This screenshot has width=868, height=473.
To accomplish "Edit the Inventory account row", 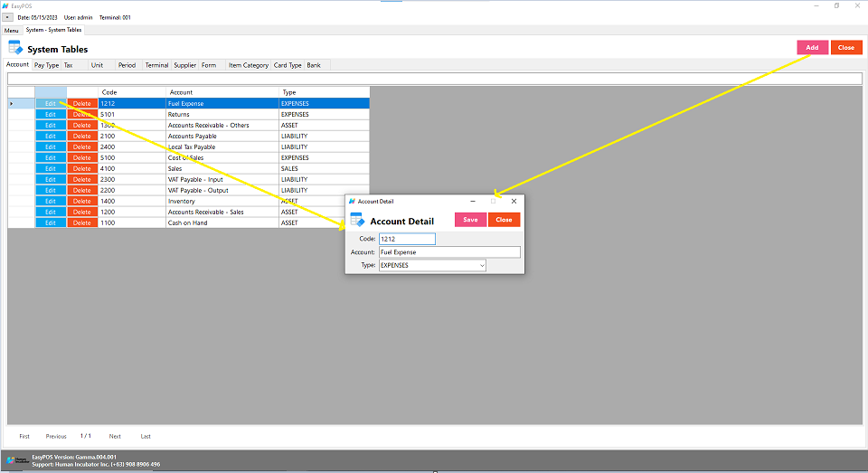I will (51, 201).
